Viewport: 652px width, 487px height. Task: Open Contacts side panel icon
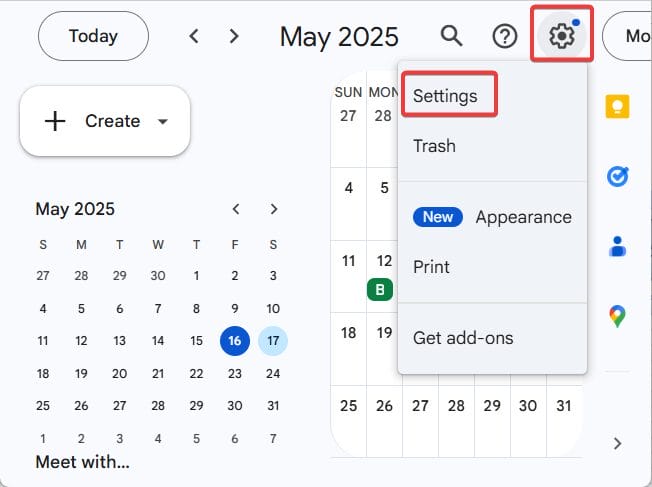(617, 246)
